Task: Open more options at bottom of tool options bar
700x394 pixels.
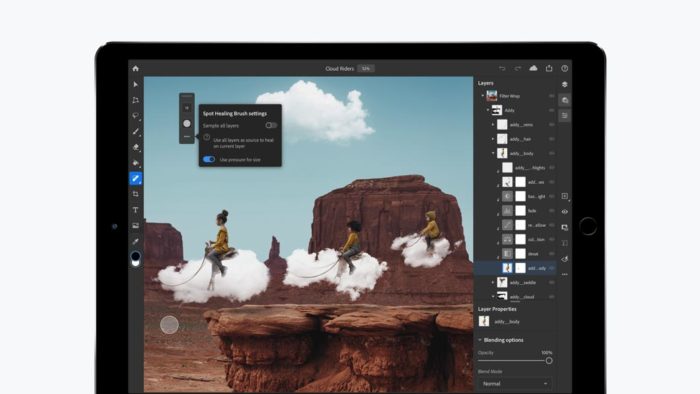Action: pos(187,137)
